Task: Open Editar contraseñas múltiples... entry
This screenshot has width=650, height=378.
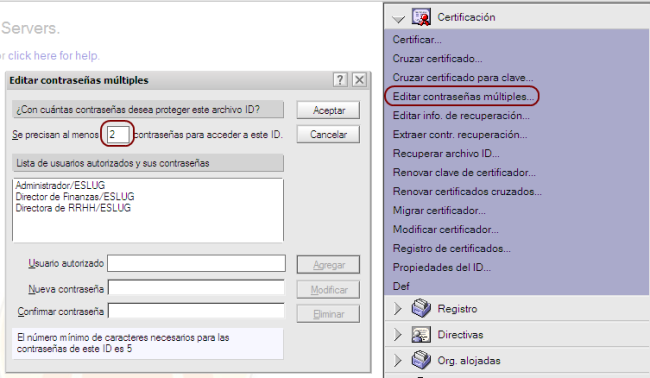Action: 463,97
